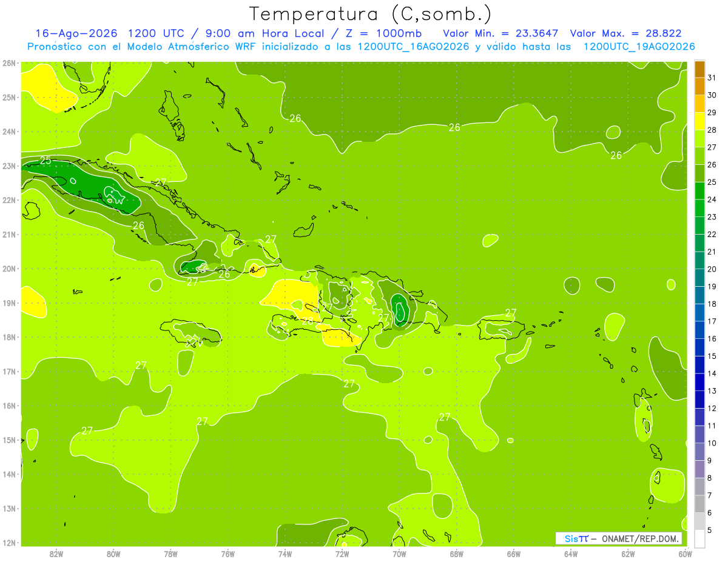Viewport: 728px width, 562px height.
Task: Pick the dark blue swatch between 13 and 14
Action: (x=699, y=382)
